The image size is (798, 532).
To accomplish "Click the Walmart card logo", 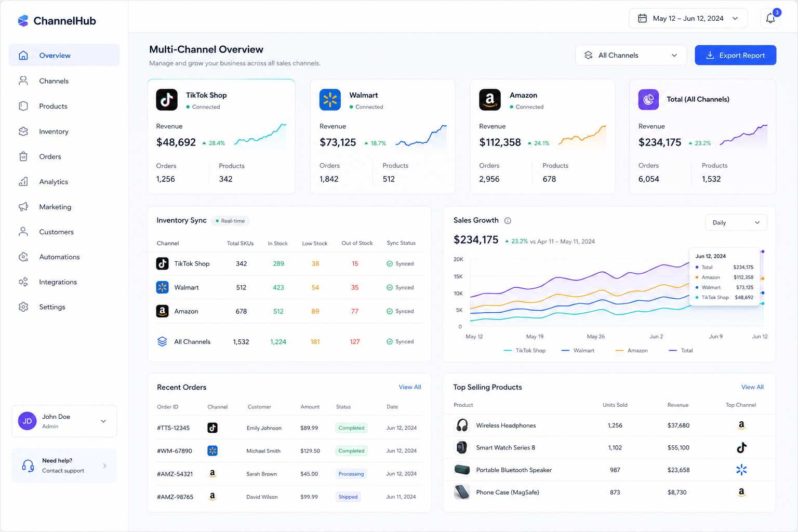I will click(x=330, y=100).
